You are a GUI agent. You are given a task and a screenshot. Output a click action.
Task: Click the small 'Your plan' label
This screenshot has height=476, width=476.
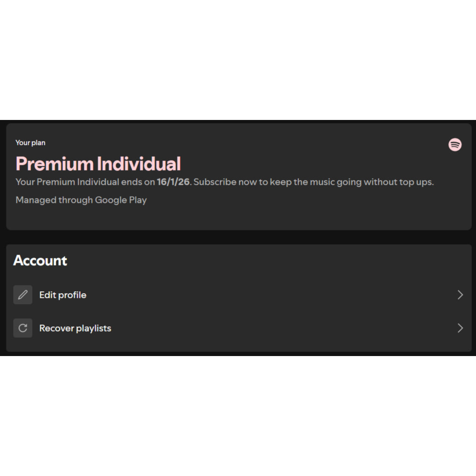[30, 143]
